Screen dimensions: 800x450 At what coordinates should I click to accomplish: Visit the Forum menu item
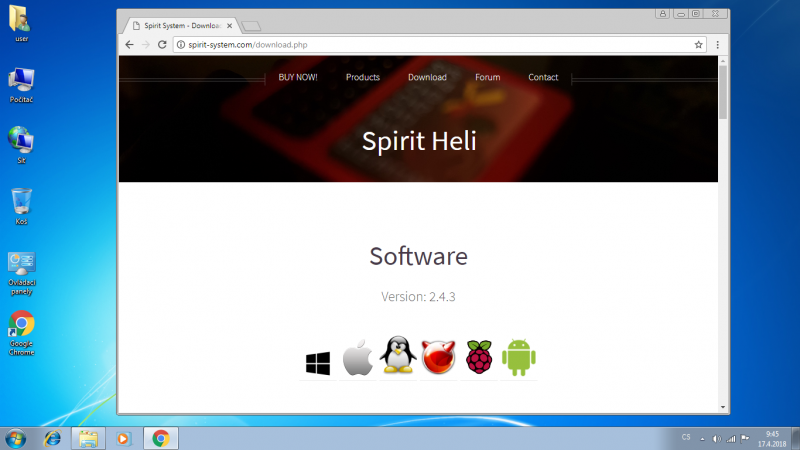pos(487,77)
